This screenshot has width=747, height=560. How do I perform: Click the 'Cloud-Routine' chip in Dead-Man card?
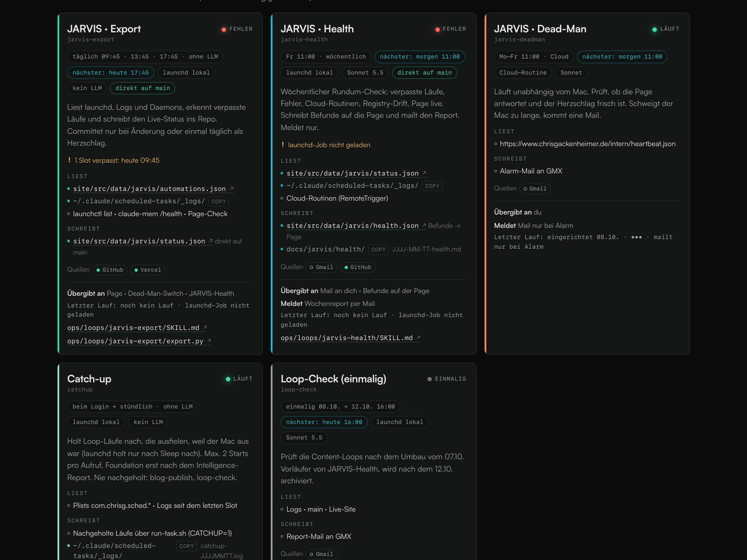click(522, 73)
